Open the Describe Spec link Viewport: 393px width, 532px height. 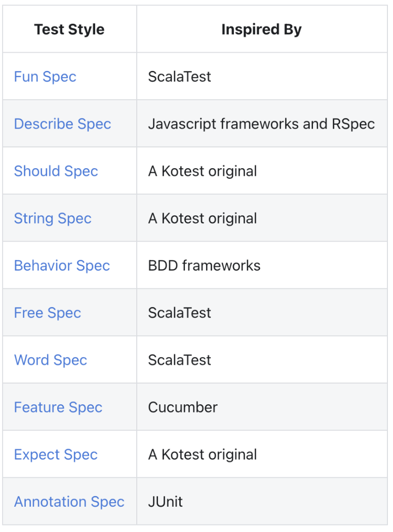[62, 124]
